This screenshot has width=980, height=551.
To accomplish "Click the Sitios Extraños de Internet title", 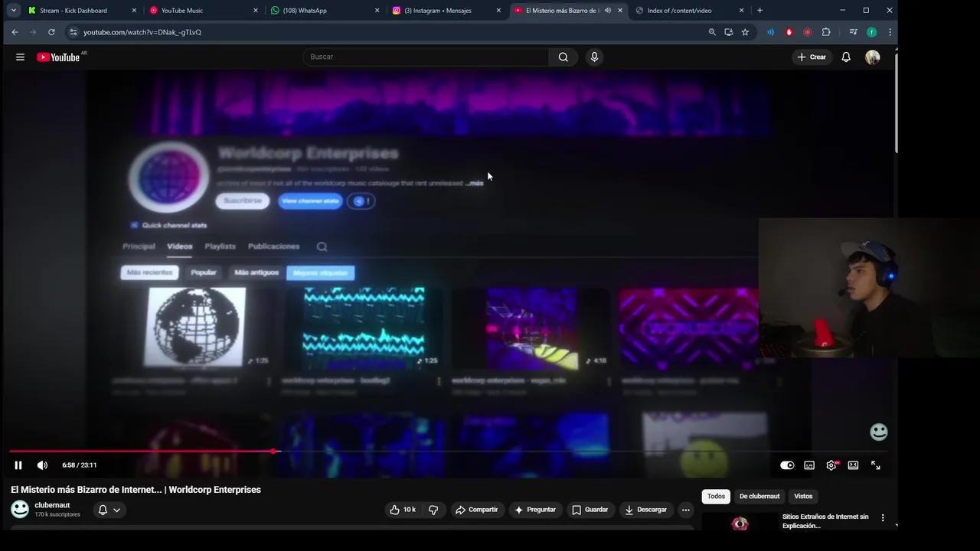I will (825, 521).
